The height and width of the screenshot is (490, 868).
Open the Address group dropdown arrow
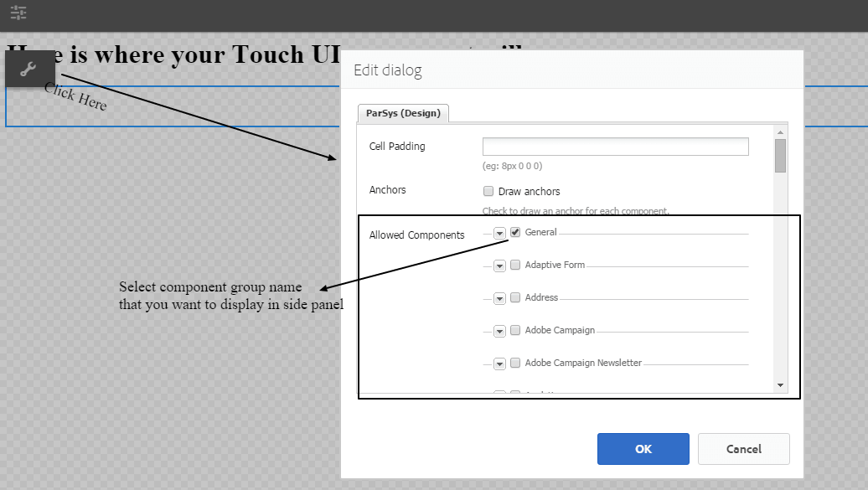(x=499, y=297)
